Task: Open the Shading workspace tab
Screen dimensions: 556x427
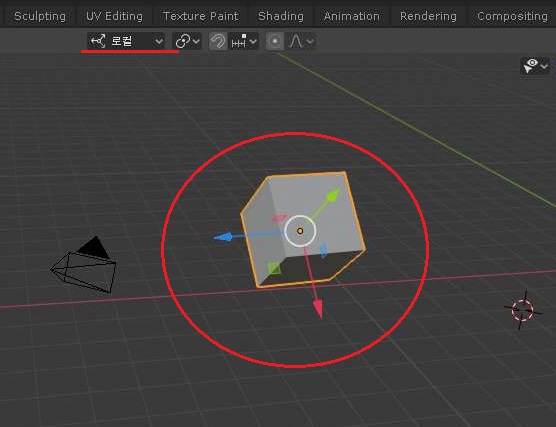Action: point(280,16)
